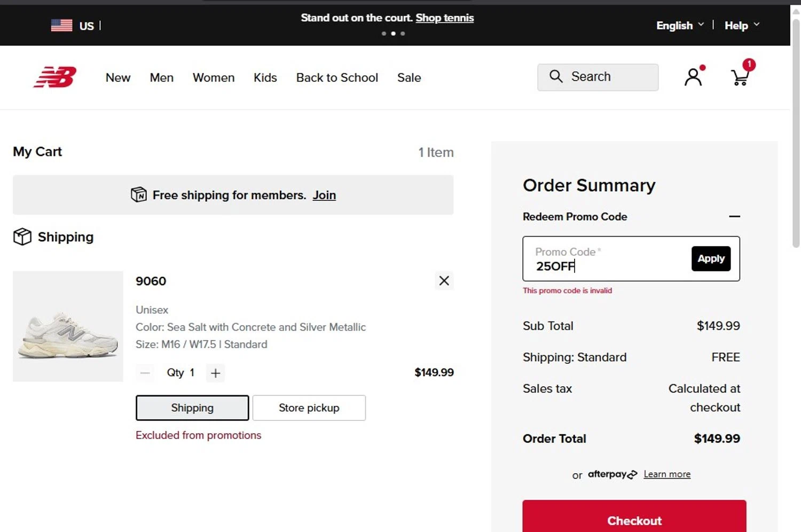
Task: Click the red Checkout button
Action: 634,517
